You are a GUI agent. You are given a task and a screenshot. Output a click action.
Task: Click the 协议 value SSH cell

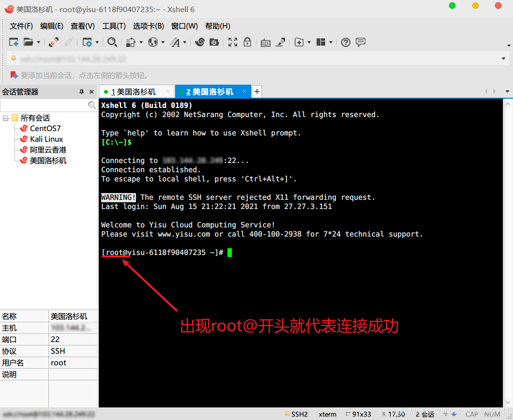pos(73,351)
